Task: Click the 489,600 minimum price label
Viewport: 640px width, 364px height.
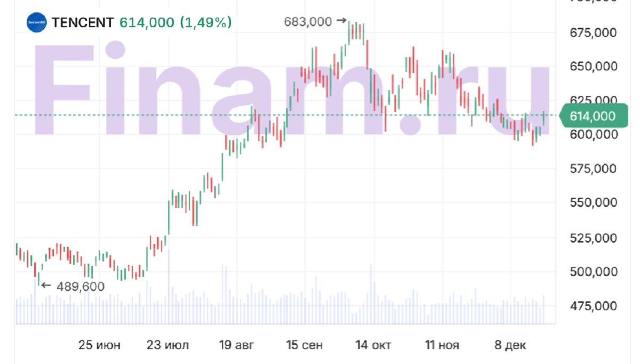Action: [79, 287]
